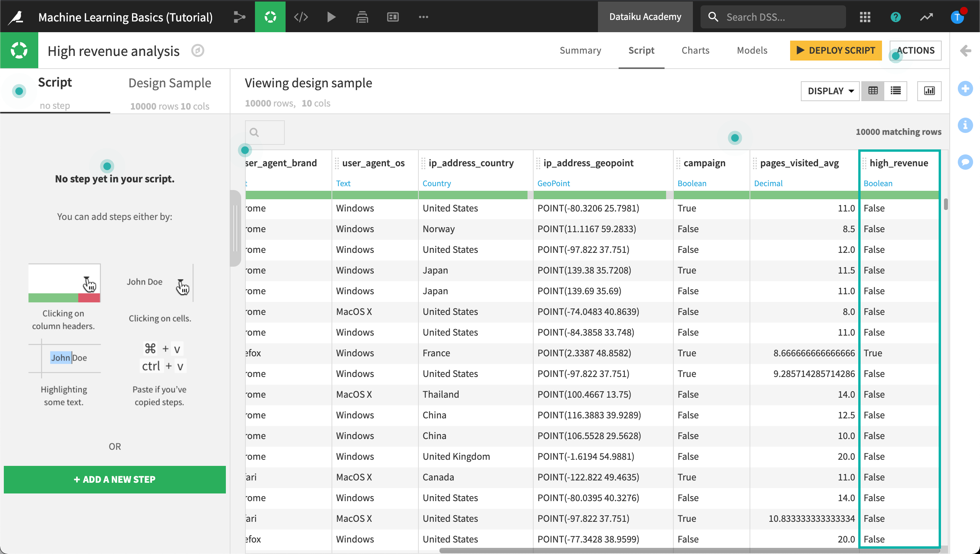This screenshot has height=554, width=980.
Task: Click the validity bar under high_revenue column
Action: (x=899, y=195)
